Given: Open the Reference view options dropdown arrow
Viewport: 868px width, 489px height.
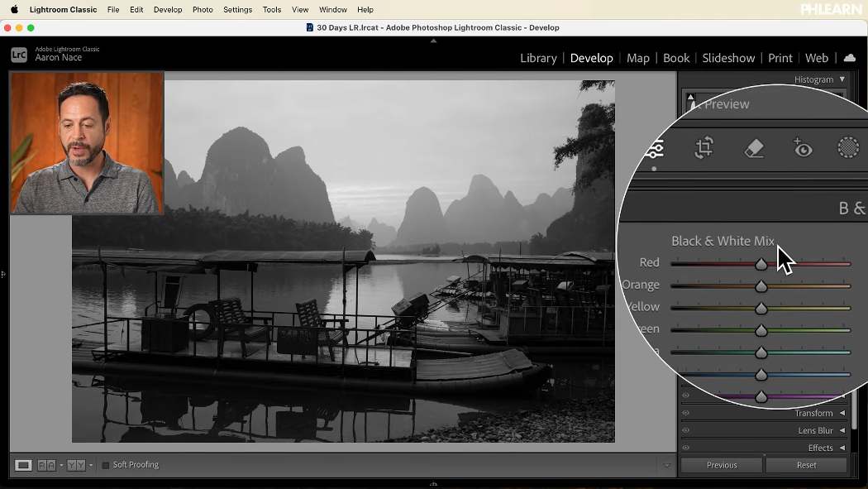Looking at the screenshot, I should tap(61, 465).
